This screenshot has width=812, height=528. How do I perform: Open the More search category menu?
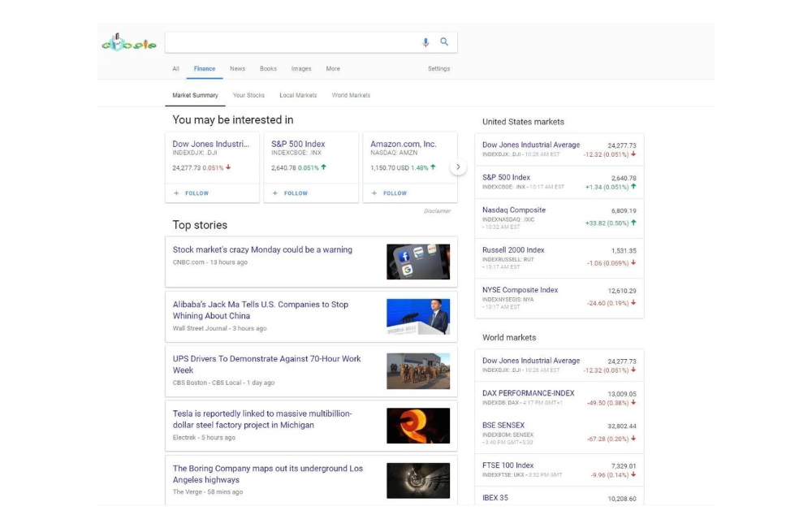(333, 69)
